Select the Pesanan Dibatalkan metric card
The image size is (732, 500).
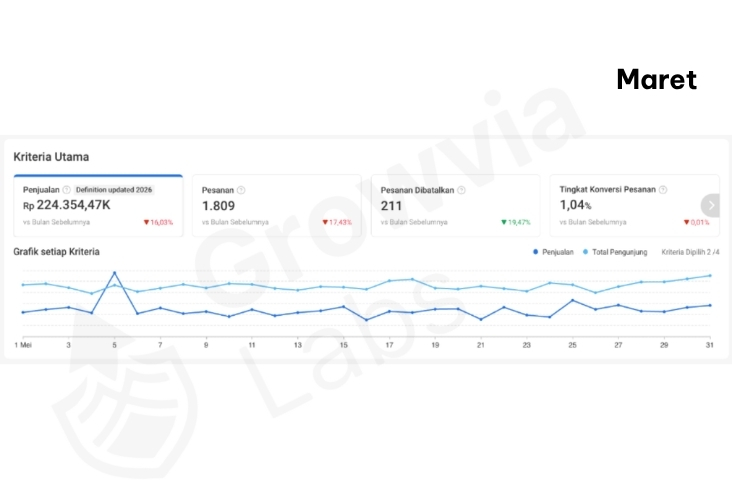tap(456, 205)
